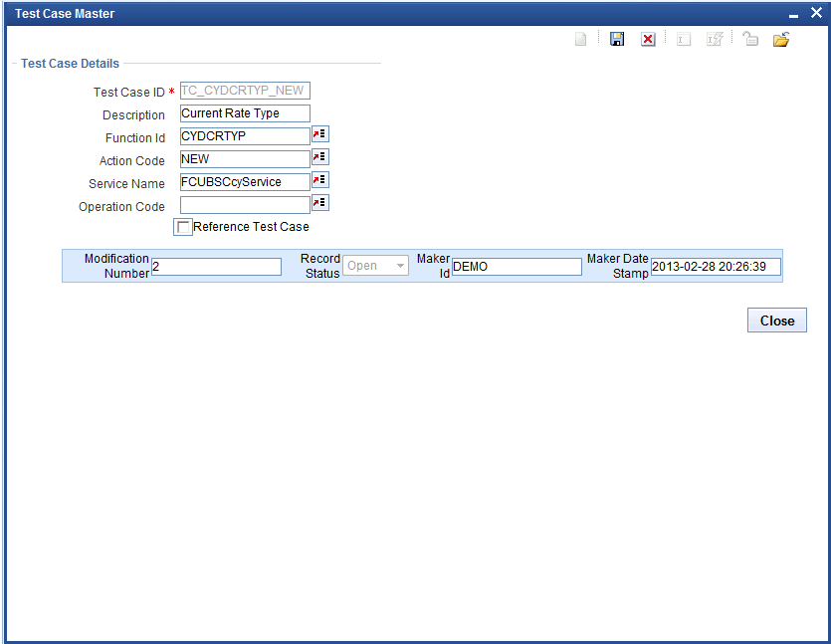Click the Maker Date Stamp field

tap(716, 267)
